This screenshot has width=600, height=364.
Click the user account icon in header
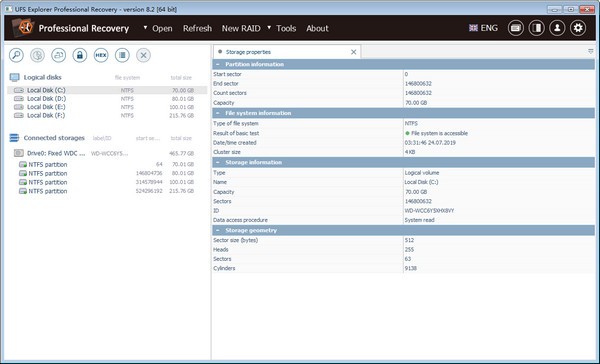(557, 28)
